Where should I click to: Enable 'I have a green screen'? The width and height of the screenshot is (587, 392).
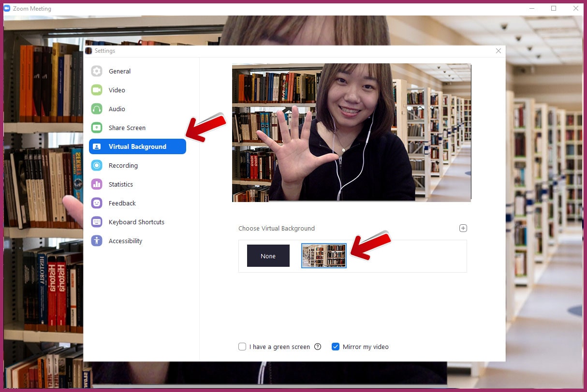tap(242, 347)
